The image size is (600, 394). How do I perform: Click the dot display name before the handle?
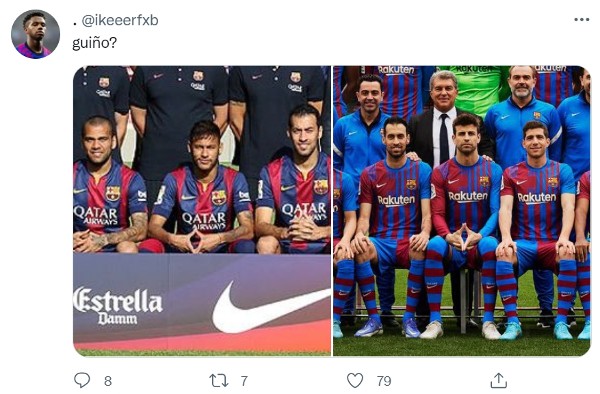pos(75,24)
